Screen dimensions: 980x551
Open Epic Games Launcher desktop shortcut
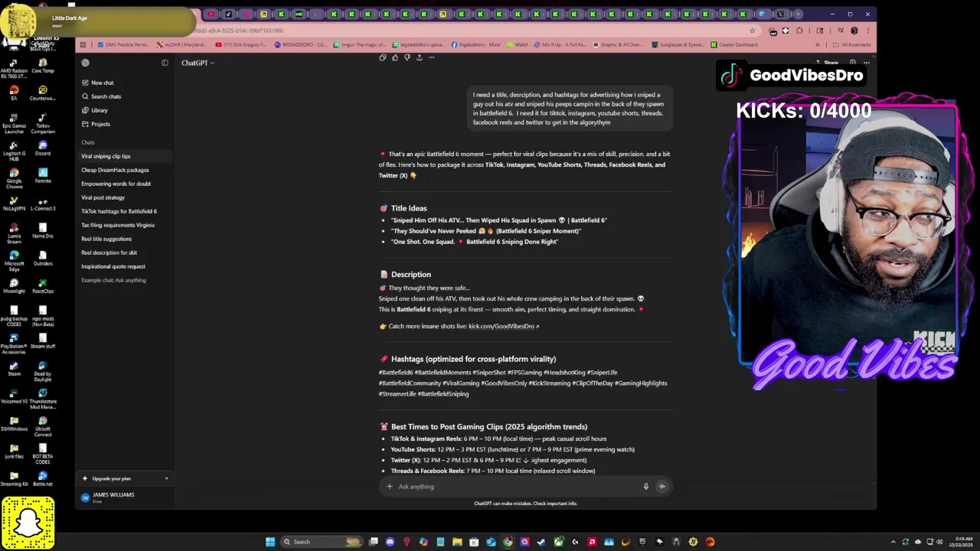click(x=14, y=122)
